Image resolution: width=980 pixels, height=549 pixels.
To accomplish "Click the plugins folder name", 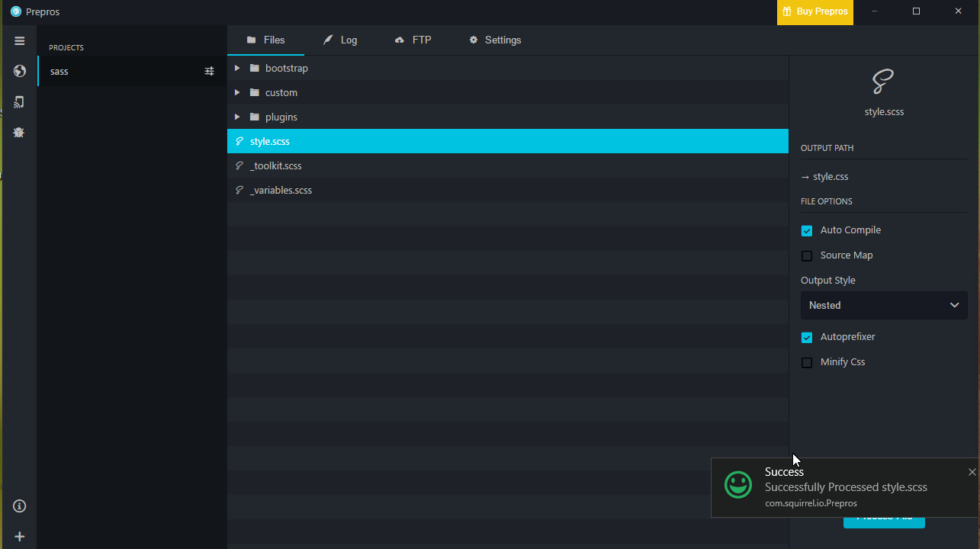I will tap(281, 117).
